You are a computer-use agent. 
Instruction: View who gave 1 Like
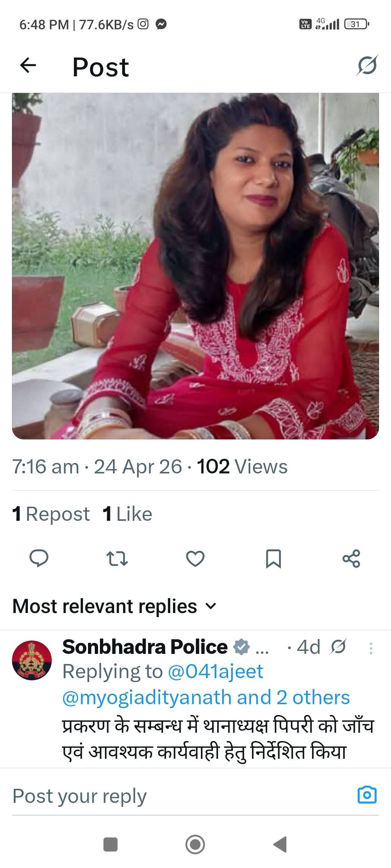point(127,514)
